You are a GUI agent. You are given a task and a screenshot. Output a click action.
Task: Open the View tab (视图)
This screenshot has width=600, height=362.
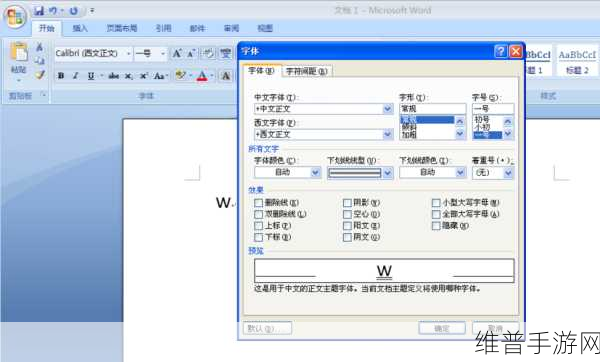click(265, 28)
